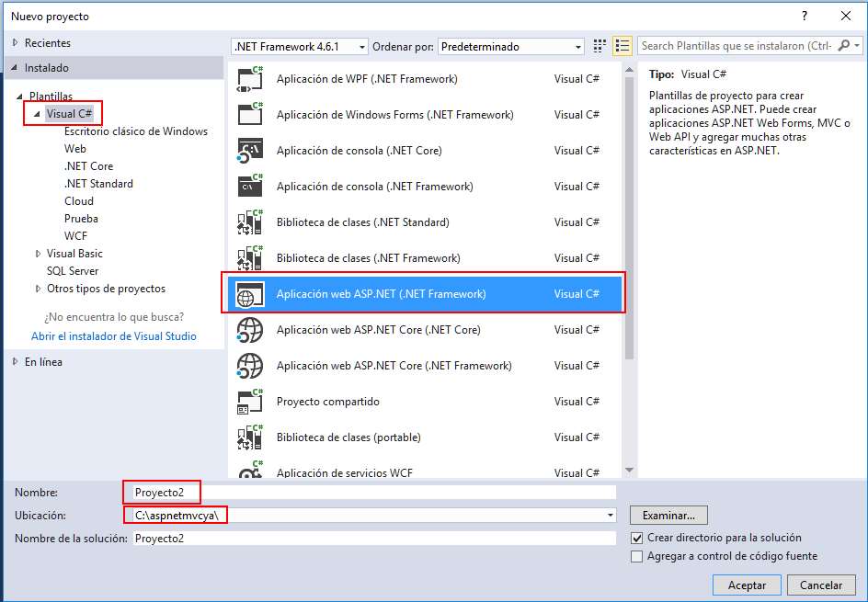
Task: Select the .NET Standard class library icon
Action: (x=250, y=222)
